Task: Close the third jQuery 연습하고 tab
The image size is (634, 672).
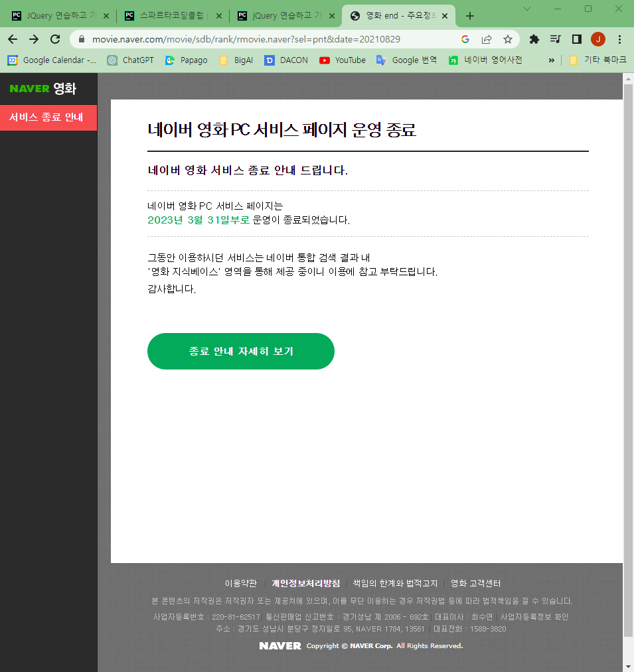Action: pos(331,16)
